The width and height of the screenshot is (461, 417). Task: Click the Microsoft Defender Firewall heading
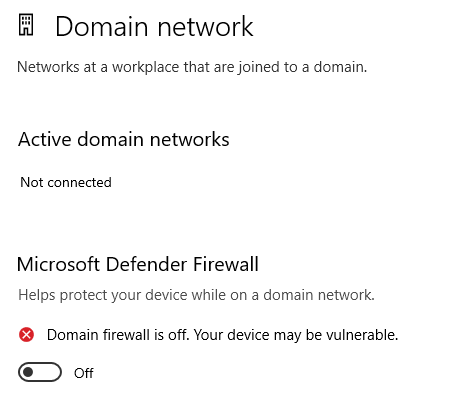(138, 264)
